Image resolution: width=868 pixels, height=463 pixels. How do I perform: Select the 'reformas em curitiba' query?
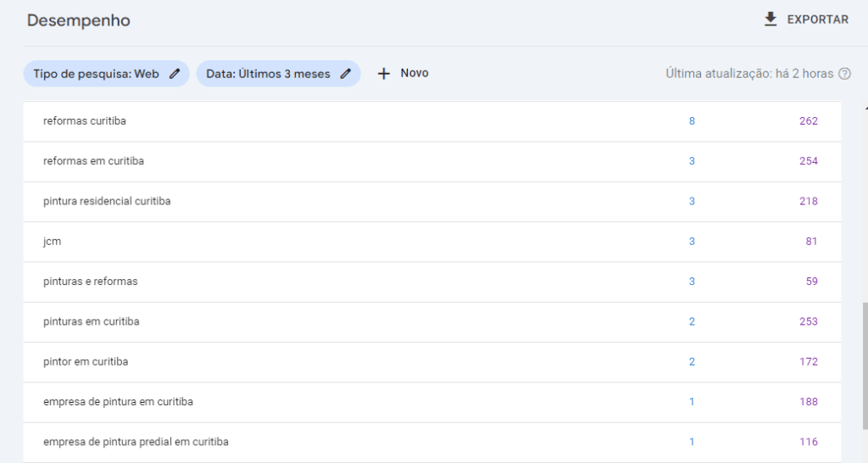pyautogui.click(x=93, y=161)
